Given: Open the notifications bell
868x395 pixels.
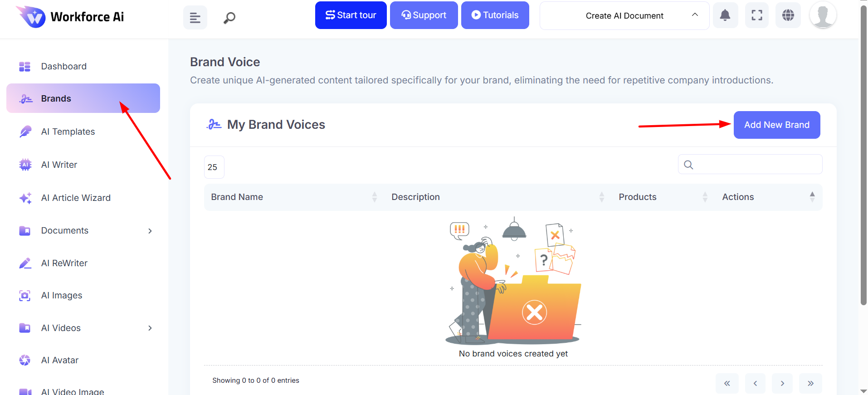Looking at the screenshot, I should point(725,15).
